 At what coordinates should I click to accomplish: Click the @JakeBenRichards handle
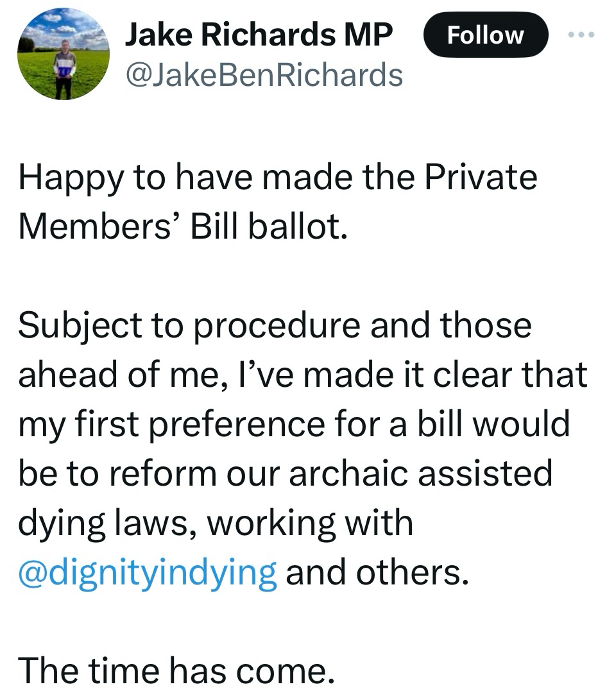pos(264,75)
